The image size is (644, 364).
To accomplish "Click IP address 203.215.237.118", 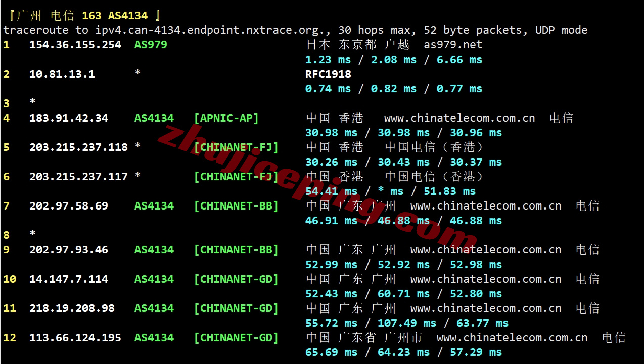I will [x=78, y=147].
